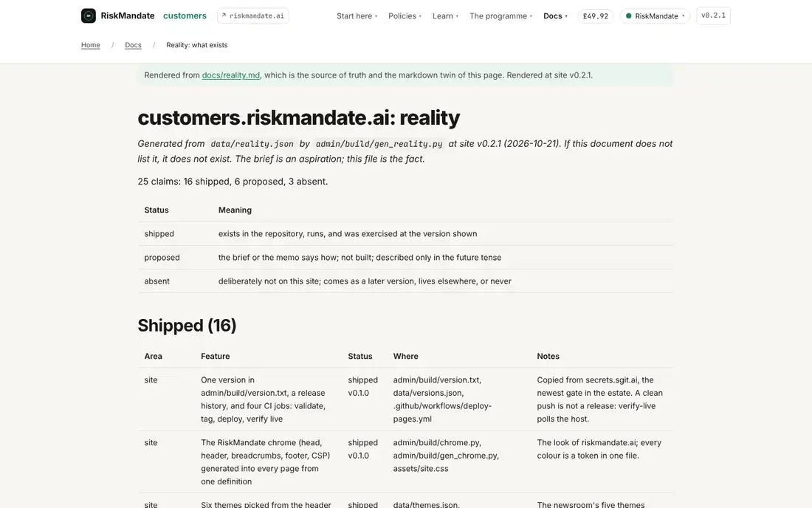Click the 'absent' status cell in legend table
Viewport: 812px width, 508px height.
[x=157, y=281]
